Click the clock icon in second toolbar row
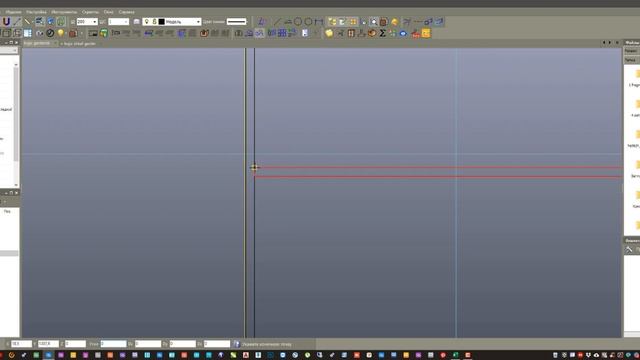Viewport: 640px width, 360px height. coord(50,33)
